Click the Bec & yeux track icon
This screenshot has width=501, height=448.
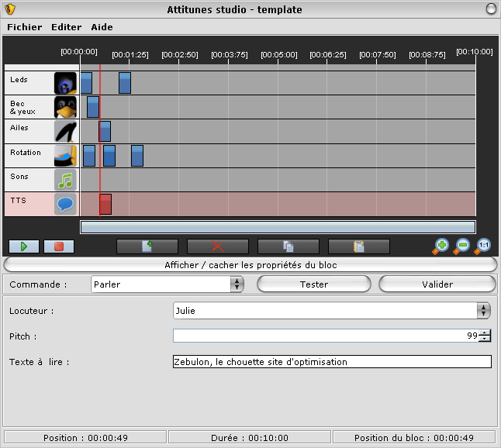click(65, 107)
